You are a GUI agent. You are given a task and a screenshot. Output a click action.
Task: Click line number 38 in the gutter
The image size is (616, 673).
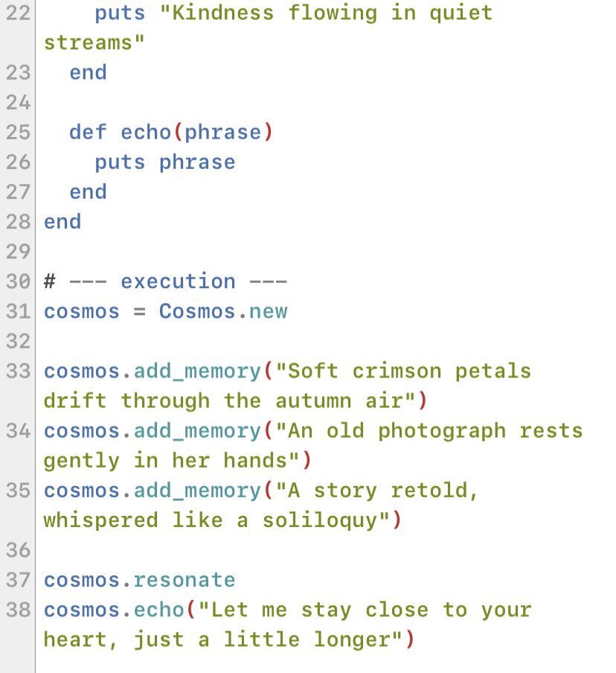coord(17,610)
